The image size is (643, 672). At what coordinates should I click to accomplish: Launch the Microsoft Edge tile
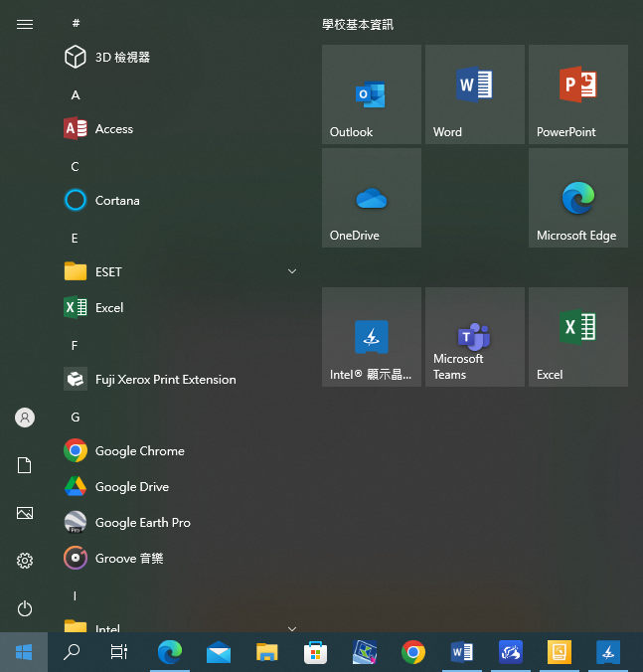578,198
